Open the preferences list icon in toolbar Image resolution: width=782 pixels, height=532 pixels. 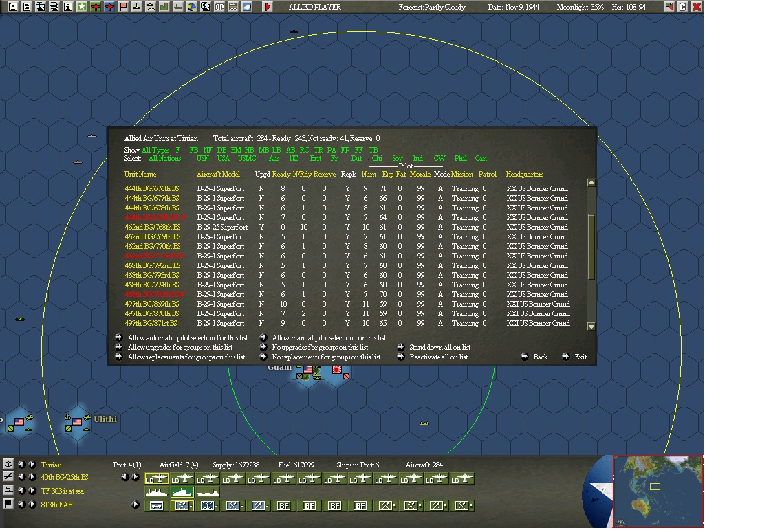[x=27, y=7]
